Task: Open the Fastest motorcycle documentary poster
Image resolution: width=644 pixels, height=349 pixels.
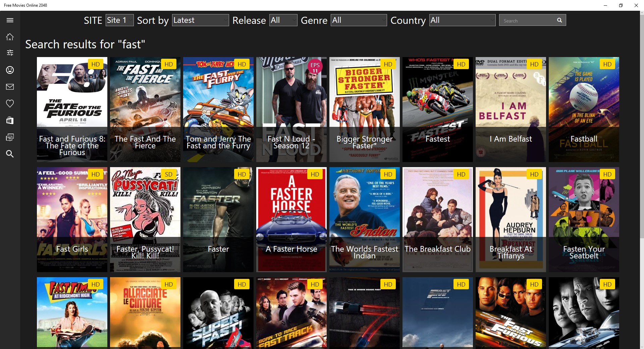Action: coord(438,109)
